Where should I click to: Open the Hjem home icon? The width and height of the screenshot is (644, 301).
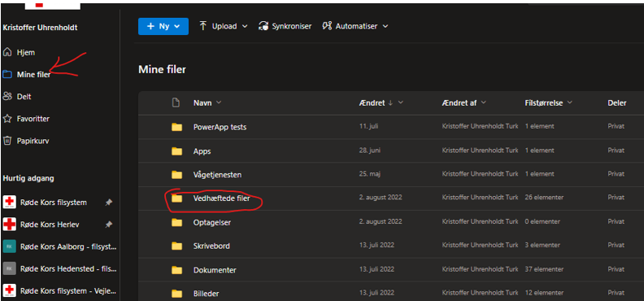[x=7, y=52]
